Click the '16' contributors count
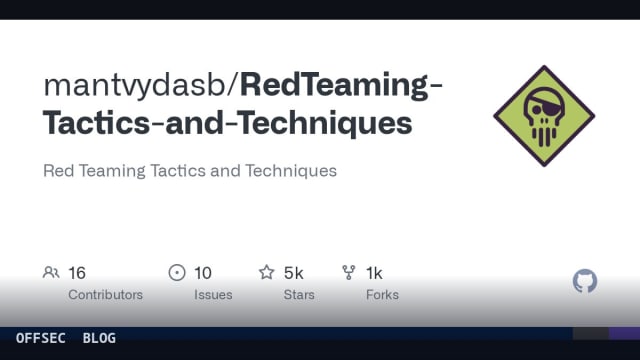The width and height of the screenshot is (640, 360). tap(77, 273)
